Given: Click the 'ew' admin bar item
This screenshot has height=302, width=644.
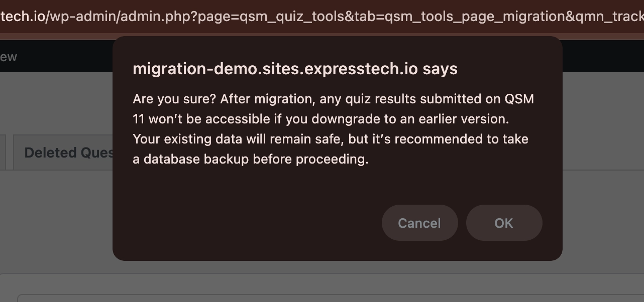Looking at the screenshot, I should point(9,56).
